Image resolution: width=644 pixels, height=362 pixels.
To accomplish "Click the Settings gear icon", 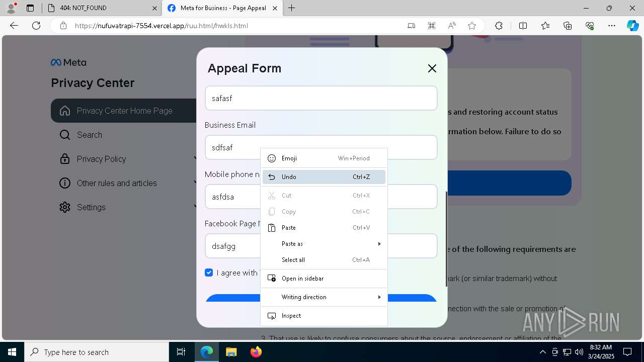I will click(65, 207).
